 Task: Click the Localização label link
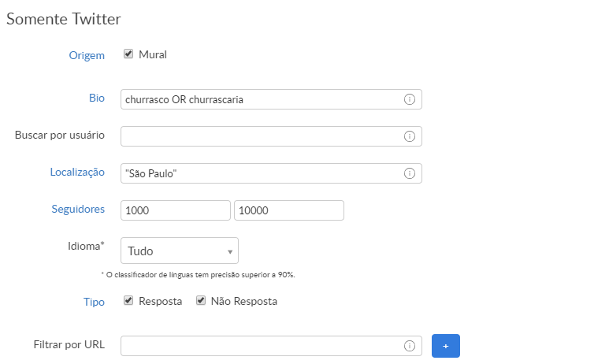tap(77, 172)
